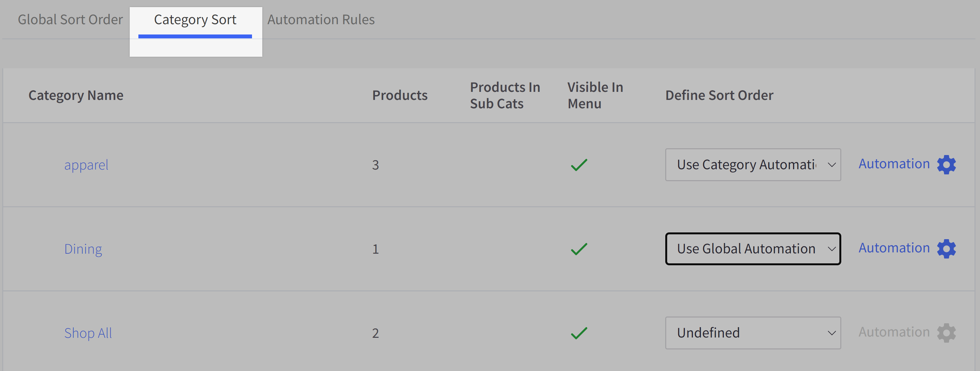Switch to the Global Sort Order tab
The height and width of the screenshot is (371, 980).
pyautogui.click(x=70, y=19)
